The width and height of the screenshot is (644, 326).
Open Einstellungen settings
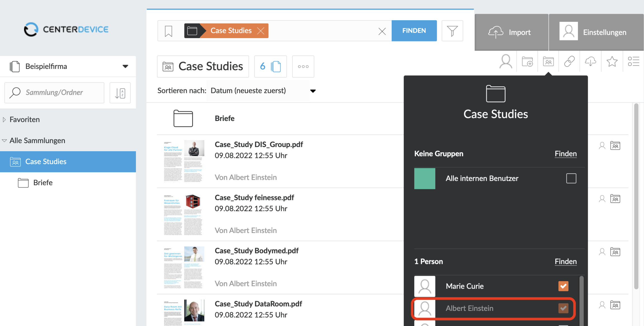(596, 32)
